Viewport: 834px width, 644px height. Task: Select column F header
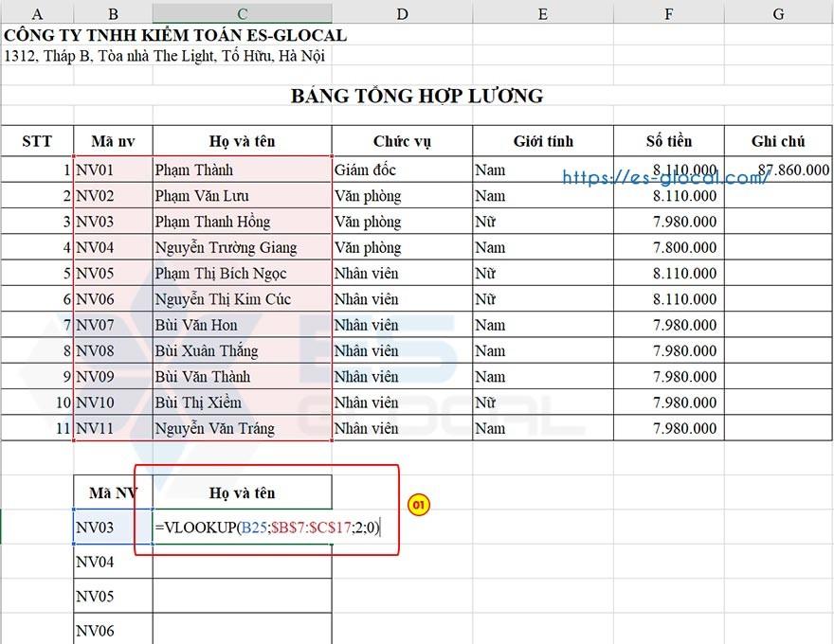click(x=668, y=13)
